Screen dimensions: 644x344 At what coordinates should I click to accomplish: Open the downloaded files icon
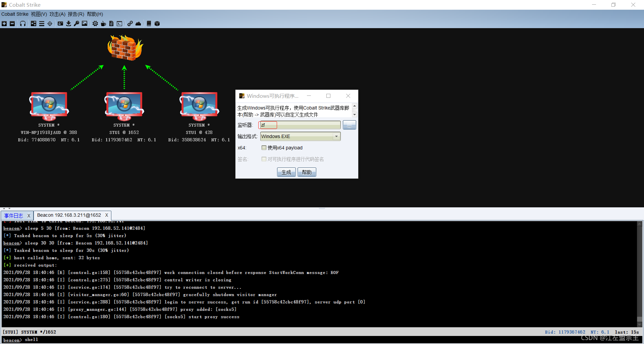(68, 23)
